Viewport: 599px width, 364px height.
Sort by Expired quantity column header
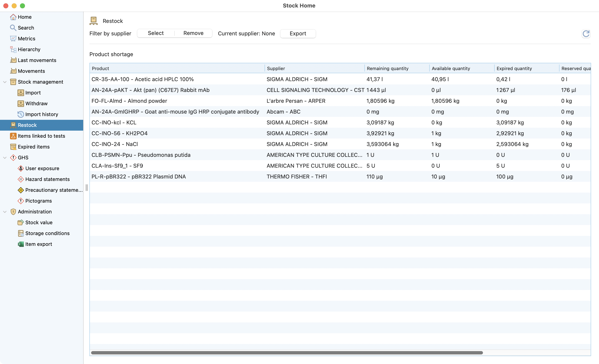pos(527,68)
